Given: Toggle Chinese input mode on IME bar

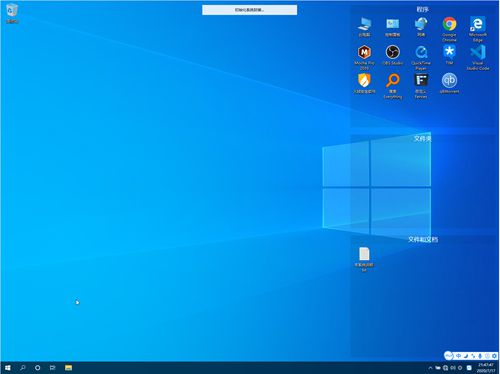Looking at the screenshot, I should point(458,356).
